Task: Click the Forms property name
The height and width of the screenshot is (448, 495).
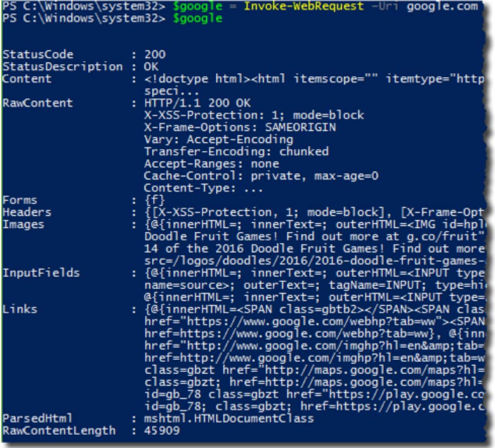Action: (20, 200)
